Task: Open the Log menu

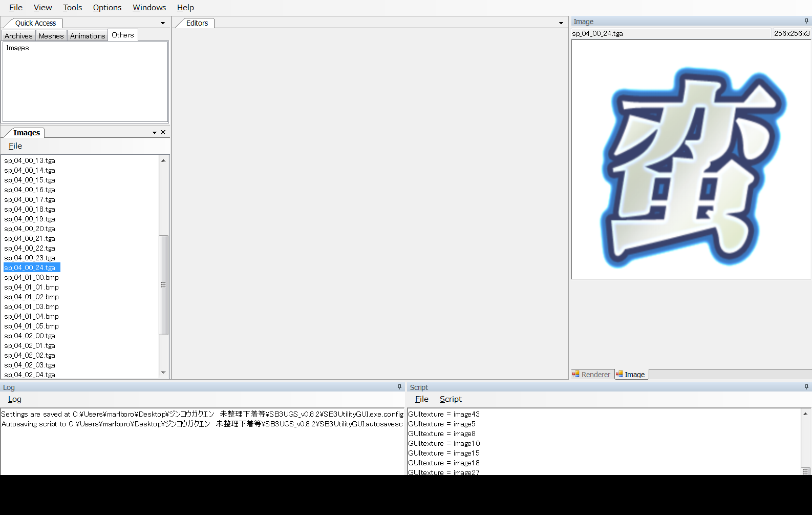Action: coord(15,399)
